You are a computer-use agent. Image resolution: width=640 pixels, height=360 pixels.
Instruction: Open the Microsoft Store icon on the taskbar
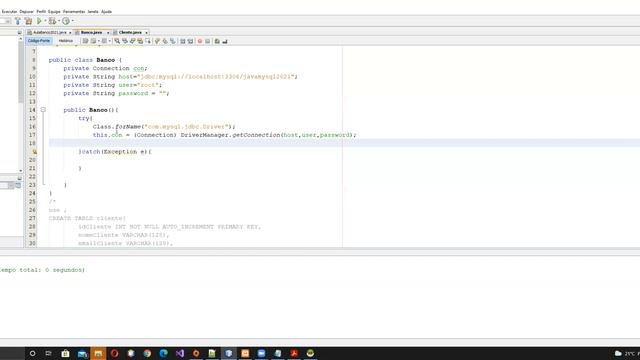click(x=65, y=353)
